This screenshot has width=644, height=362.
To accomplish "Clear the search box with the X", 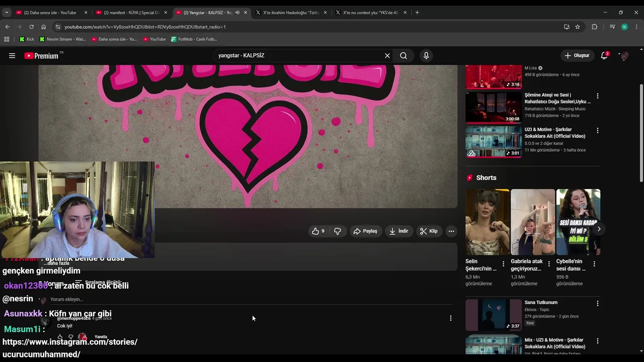I will click(387, 56).
